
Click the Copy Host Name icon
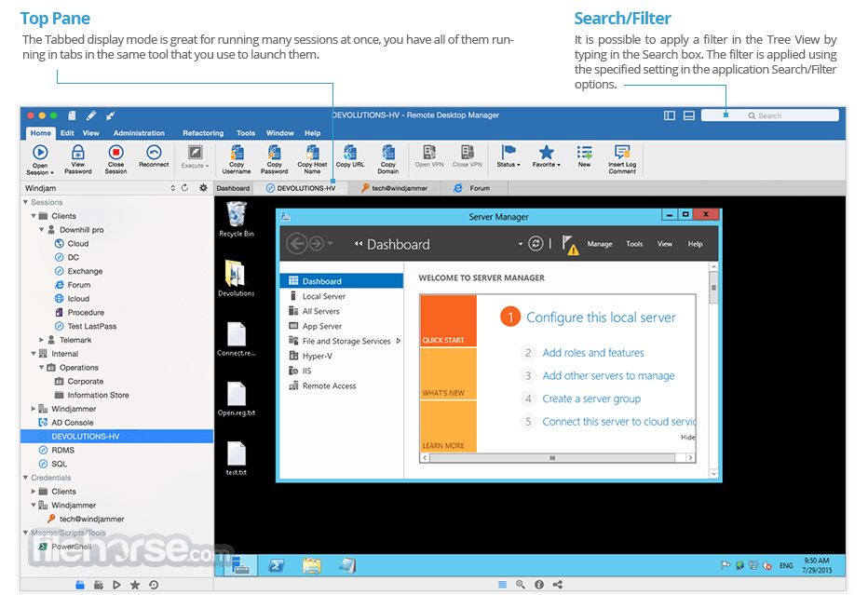point(313,152)
